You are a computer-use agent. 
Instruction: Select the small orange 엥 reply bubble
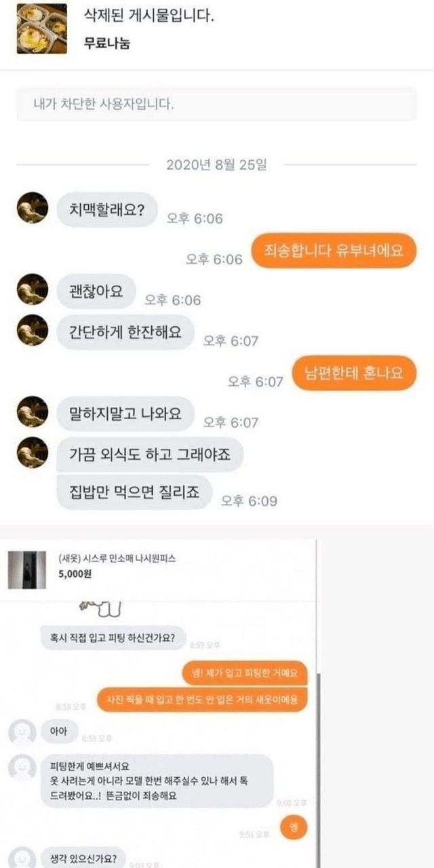(294, 827)
